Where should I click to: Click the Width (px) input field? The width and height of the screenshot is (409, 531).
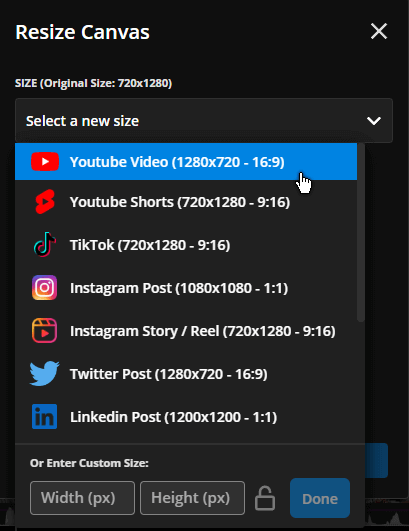click(82, 498)
